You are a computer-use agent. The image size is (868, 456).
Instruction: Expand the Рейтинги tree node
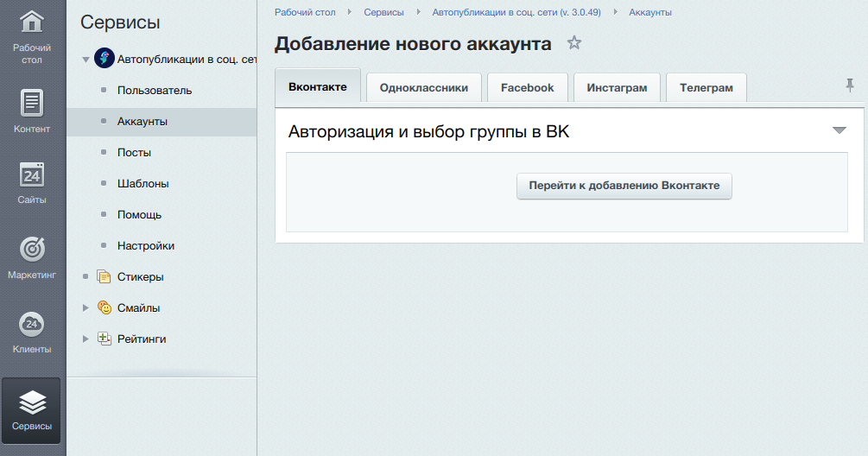tap(86, 339)
